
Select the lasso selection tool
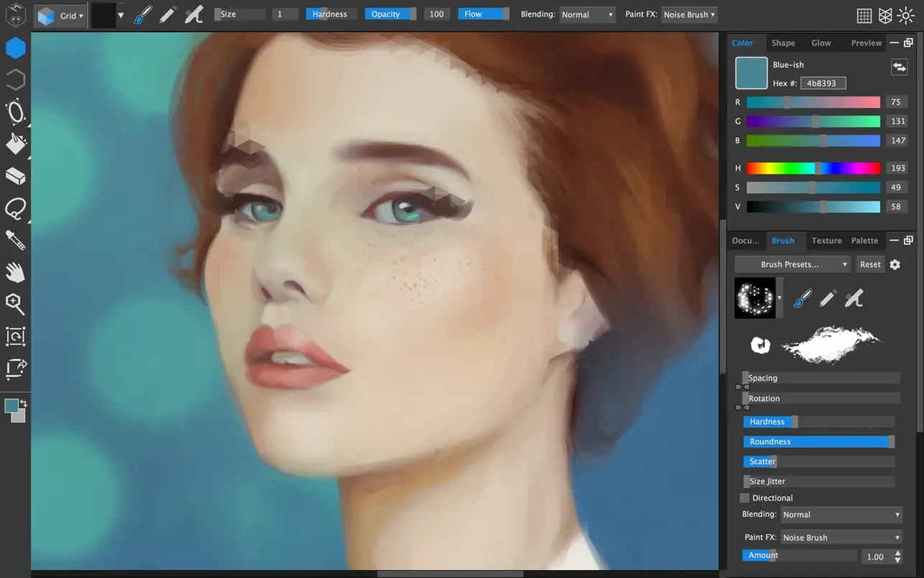coord(15,208)
